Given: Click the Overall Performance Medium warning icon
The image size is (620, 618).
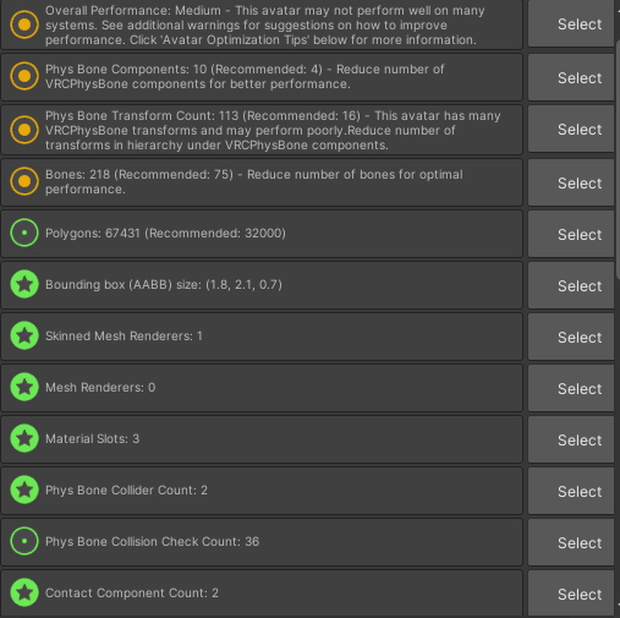Looking at the screenshot, I should pyautogui.click(x=25, y=25).
